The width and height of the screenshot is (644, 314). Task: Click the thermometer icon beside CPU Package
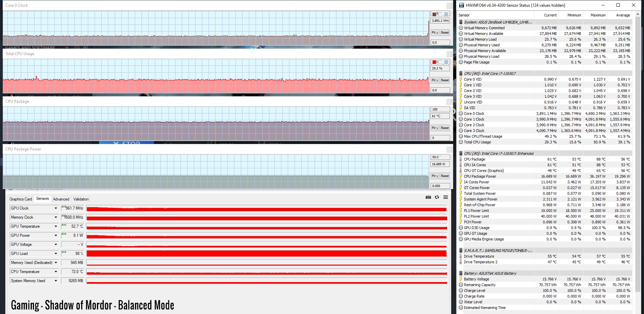pos(461,159)
